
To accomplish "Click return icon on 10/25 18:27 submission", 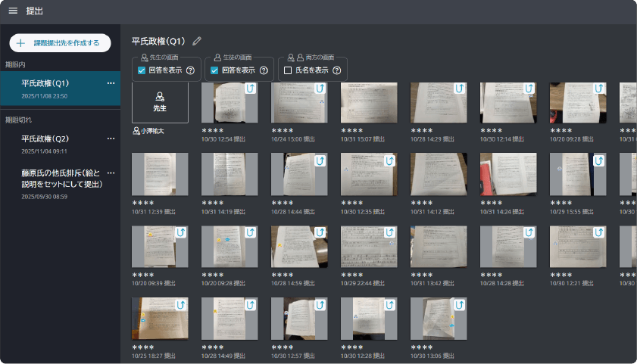I will click(x=181, y=304).
